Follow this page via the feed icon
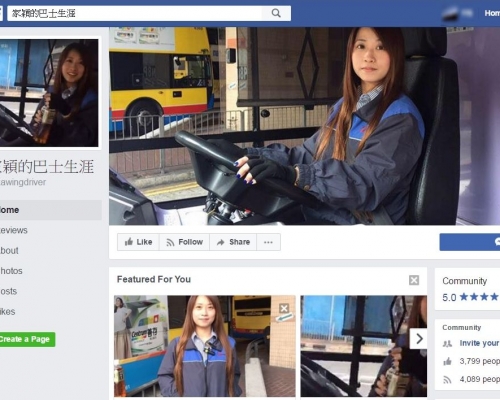The width and height of the screenshot is (500, 400). 184,242
